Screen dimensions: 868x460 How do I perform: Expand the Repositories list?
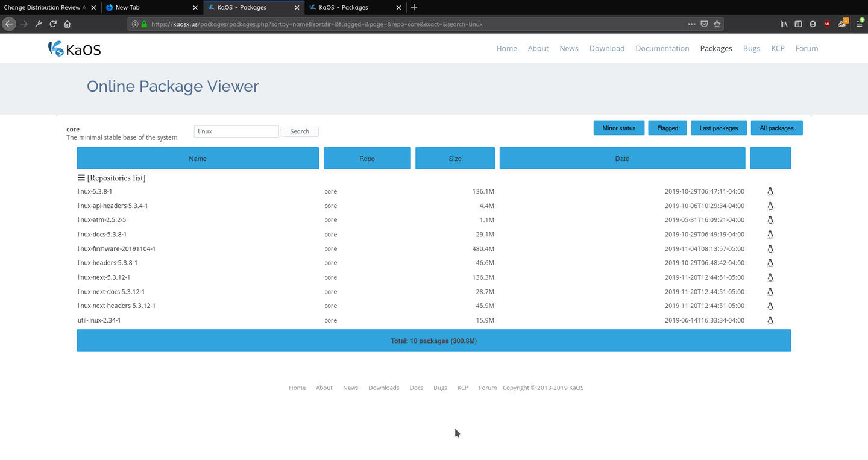[x=112, y=178]
